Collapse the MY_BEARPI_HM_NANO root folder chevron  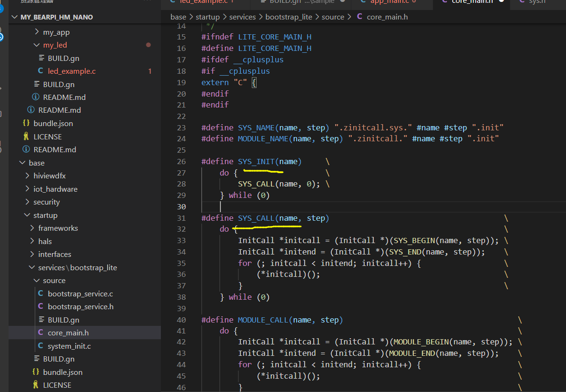(15, 17)
